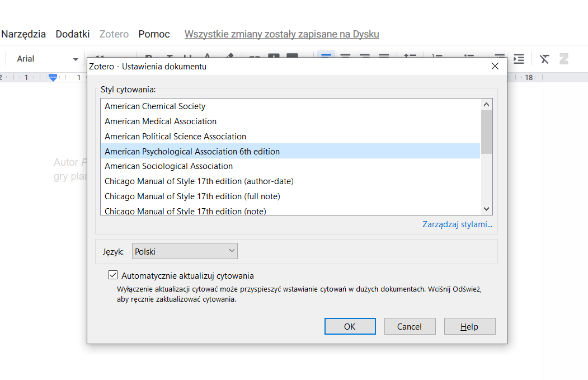Screen dimensions: 588x380
Task: Clear text formatting
Action: coord(544,58)
